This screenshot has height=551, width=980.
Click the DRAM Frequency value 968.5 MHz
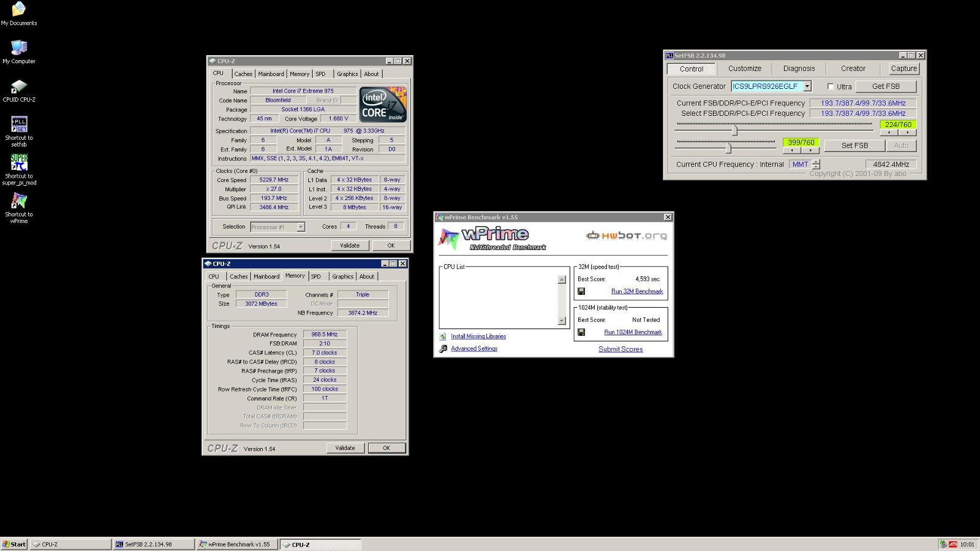coord(324,335)
